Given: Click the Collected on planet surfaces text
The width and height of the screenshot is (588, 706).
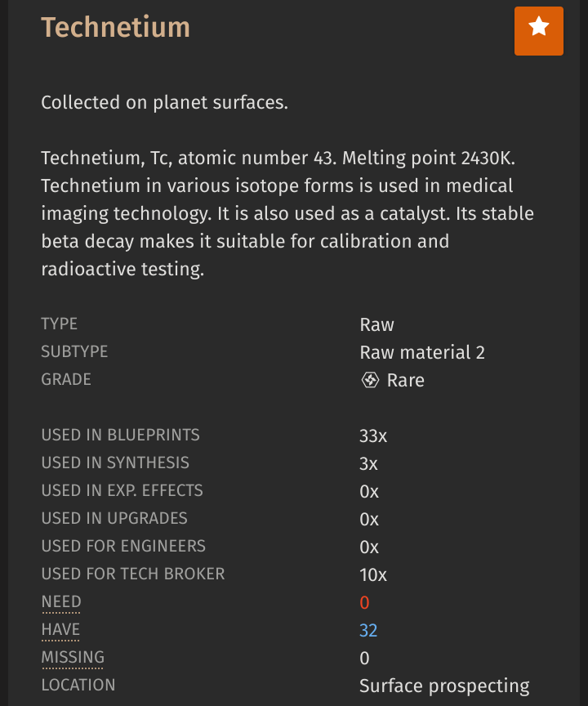Looking at the screenshot, I should (x=165, y=103).
